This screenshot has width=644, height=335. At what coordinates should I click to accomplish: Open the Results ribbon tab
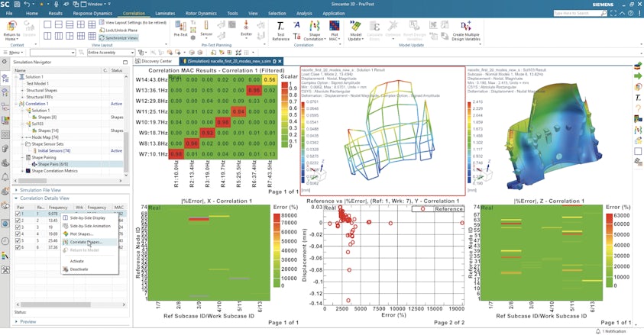click(x=56, y=14)
